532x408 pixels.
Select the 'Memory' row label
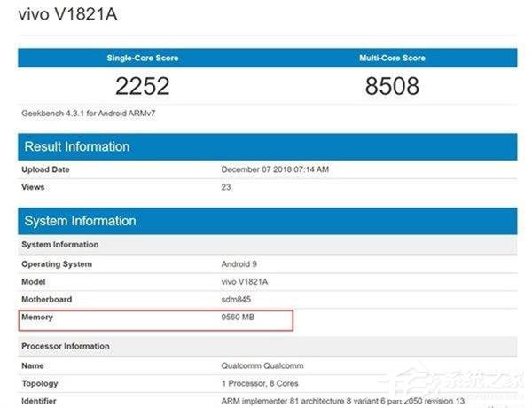(x=37, y=317)
